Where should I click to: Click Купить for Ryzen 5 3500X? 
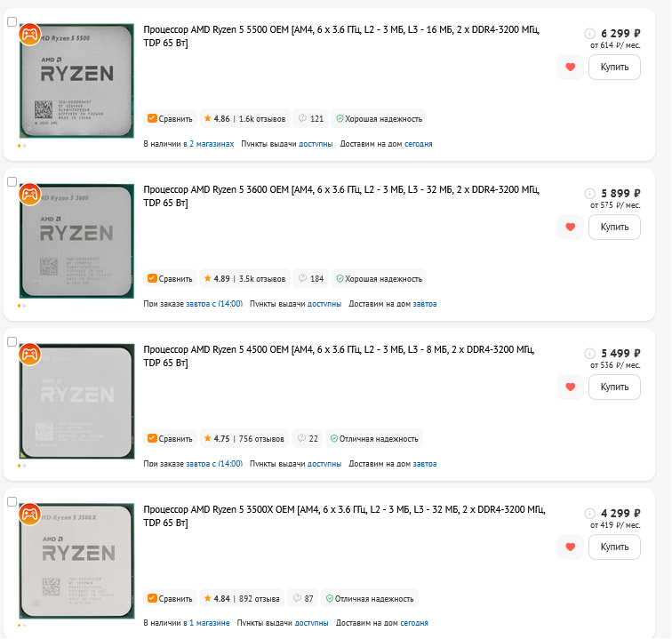pos(614,547)
